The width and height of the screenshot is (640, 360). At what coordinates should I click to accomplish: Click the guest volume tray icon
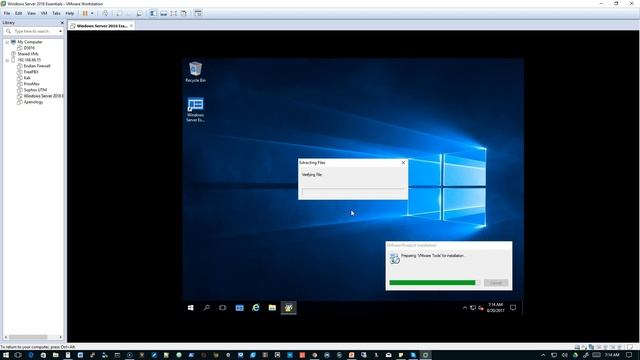coord(481,308)
